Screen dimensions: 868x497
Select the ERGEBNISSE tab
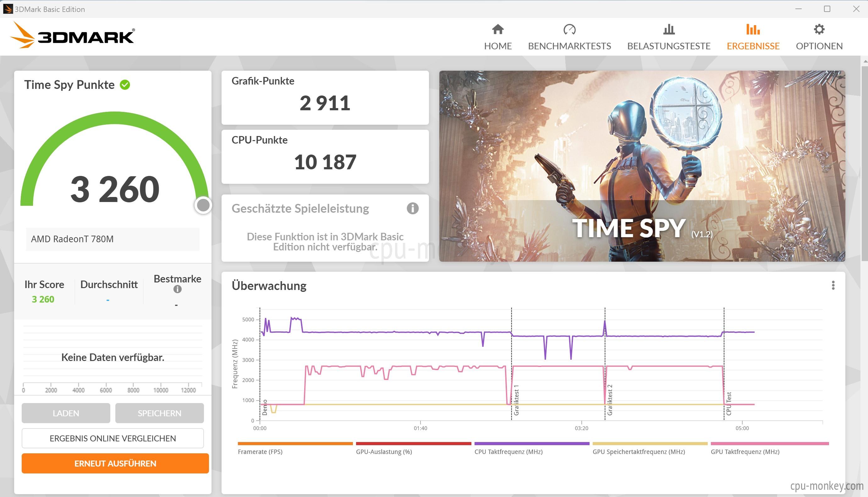click(753, 37)
